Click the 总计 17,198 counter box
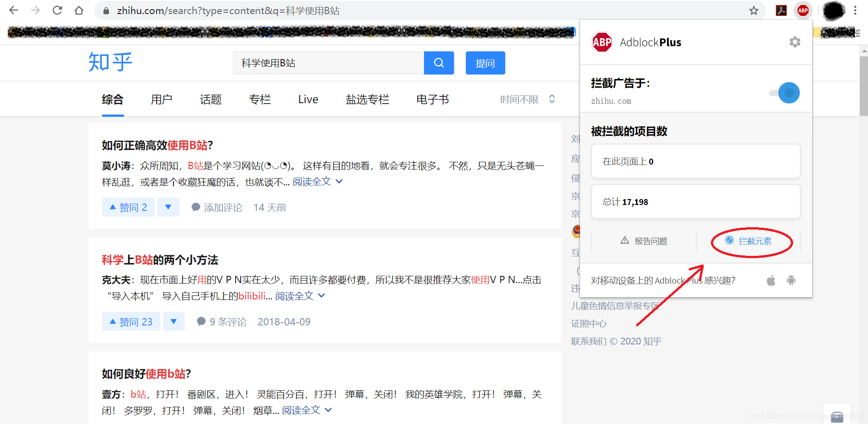The image size is (868, 424). 695,202
